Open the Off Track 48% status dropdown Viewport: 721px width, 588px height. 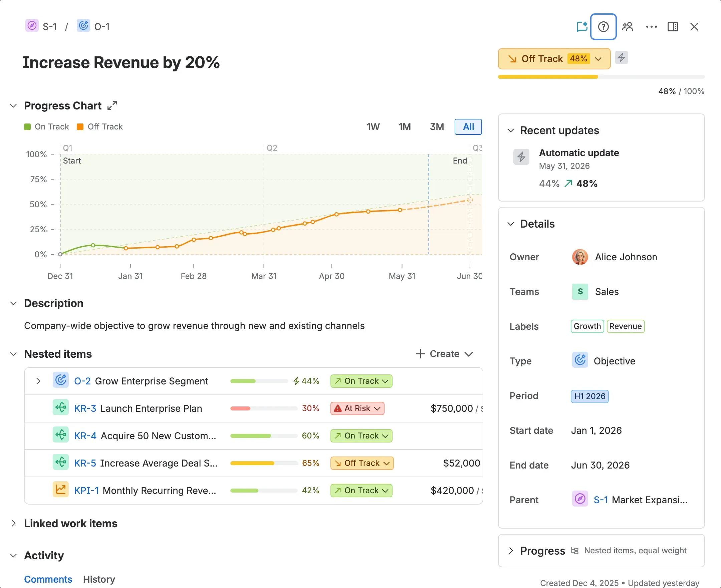(554, 59)
